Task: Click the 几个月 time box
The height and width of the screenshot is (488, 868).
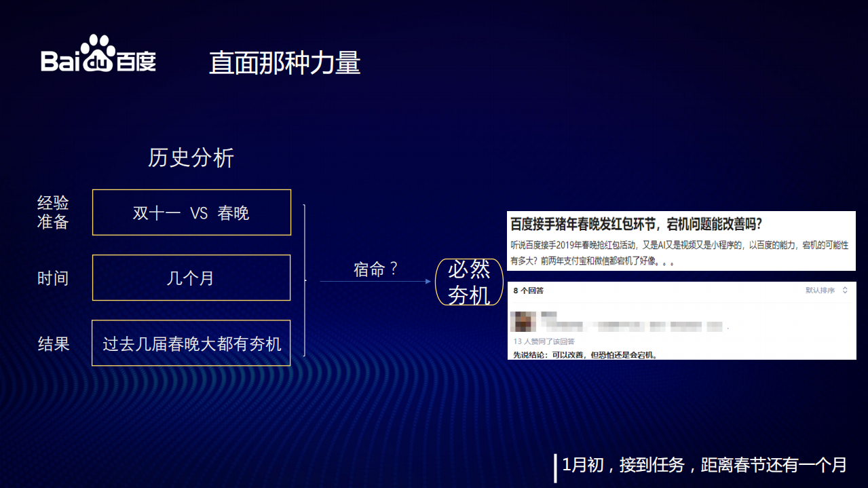Action: [191, 278]
